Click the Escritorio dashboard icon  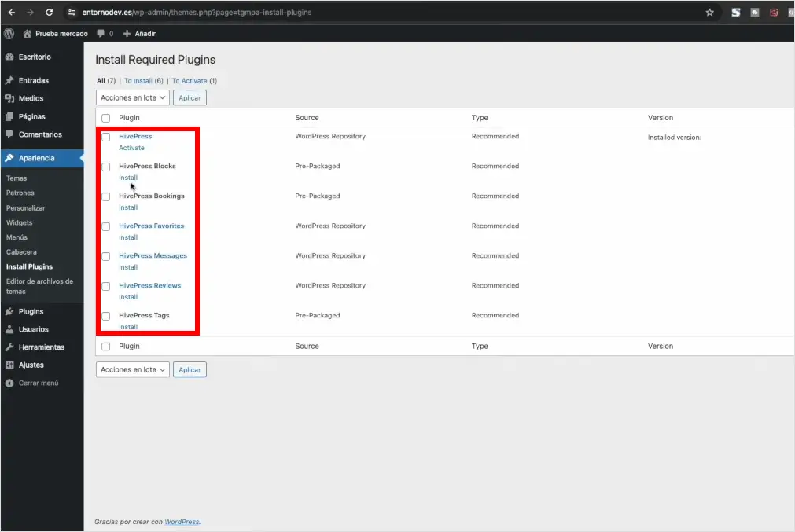coord(9,57)
